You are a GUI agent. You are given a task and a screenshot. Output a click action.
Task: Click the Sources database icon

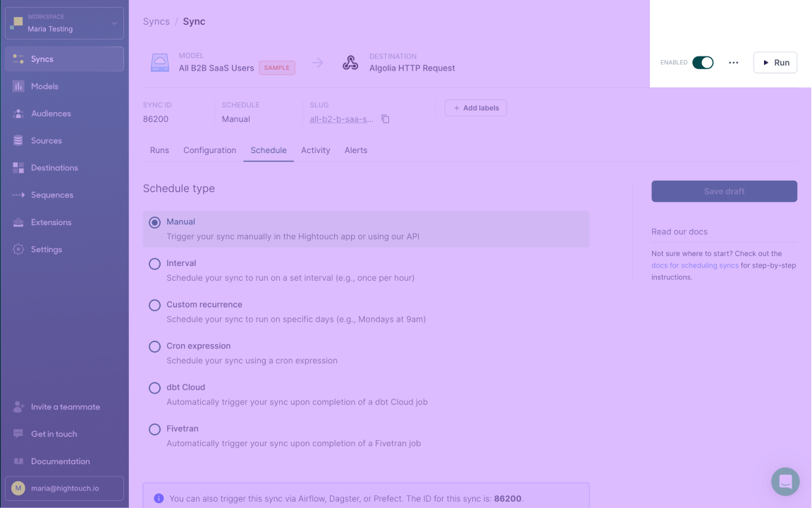[x=18, y=140]
